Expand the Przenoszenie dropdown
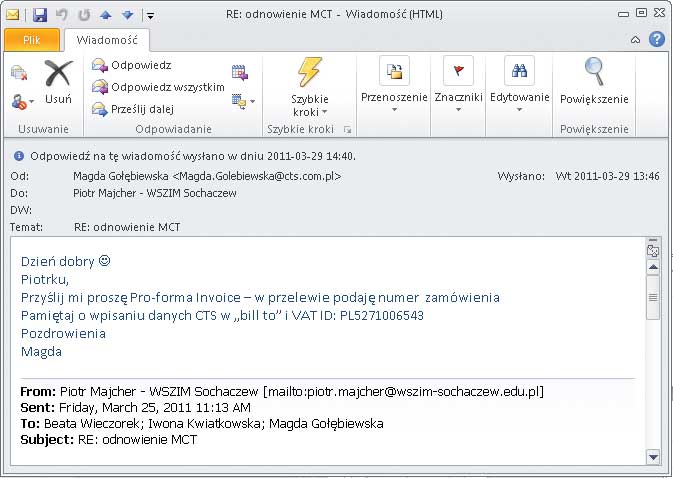 point(394,88)
